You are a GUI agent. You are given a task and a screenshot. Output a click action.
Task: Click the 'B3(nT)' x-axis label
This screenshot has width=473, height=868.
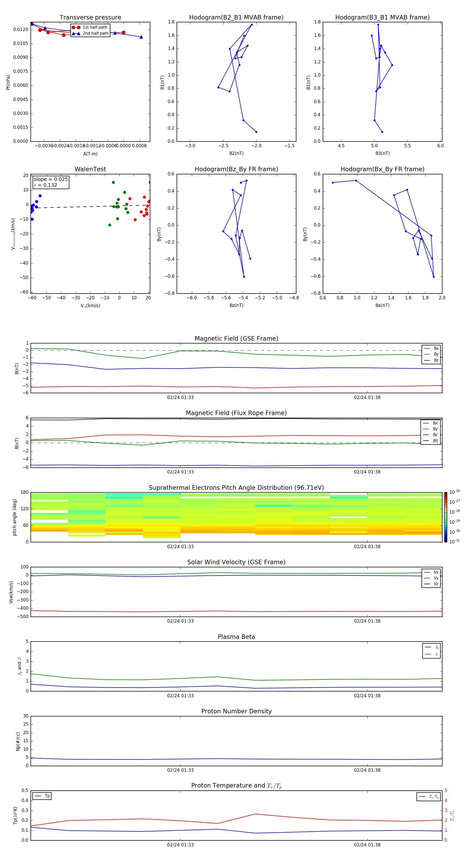click(382, 153)
